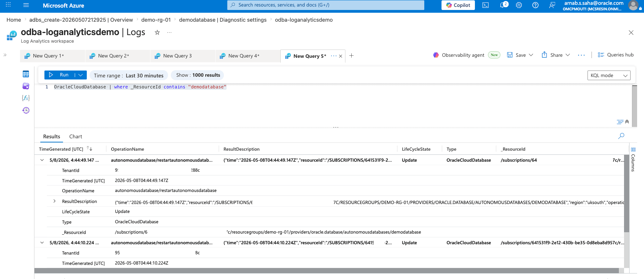Favorite the workspace with the star icon
Image resolution: width=644 pixels, height=279 pixels.
[157, 32]
